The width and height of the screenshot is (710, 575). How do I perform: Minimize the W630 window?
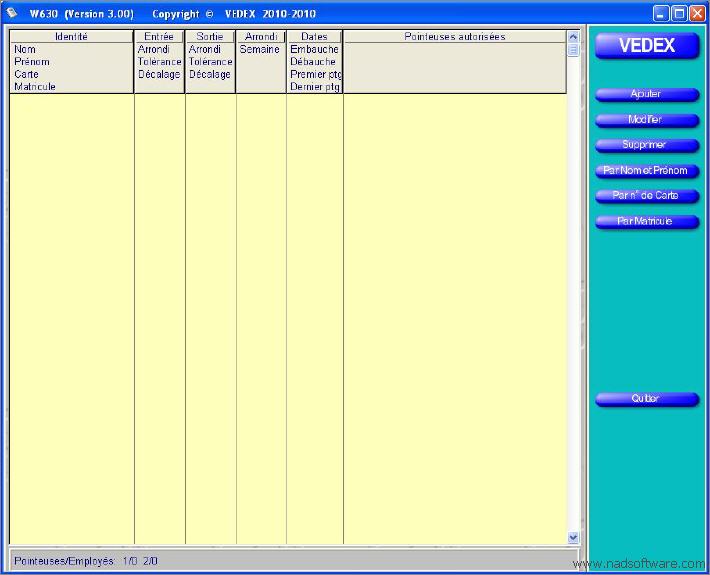coord(661,14)
